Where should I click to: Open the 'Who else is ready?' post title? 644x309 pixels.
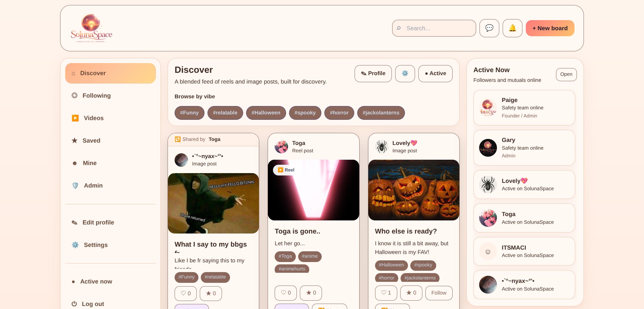click(x=406, y=231)
